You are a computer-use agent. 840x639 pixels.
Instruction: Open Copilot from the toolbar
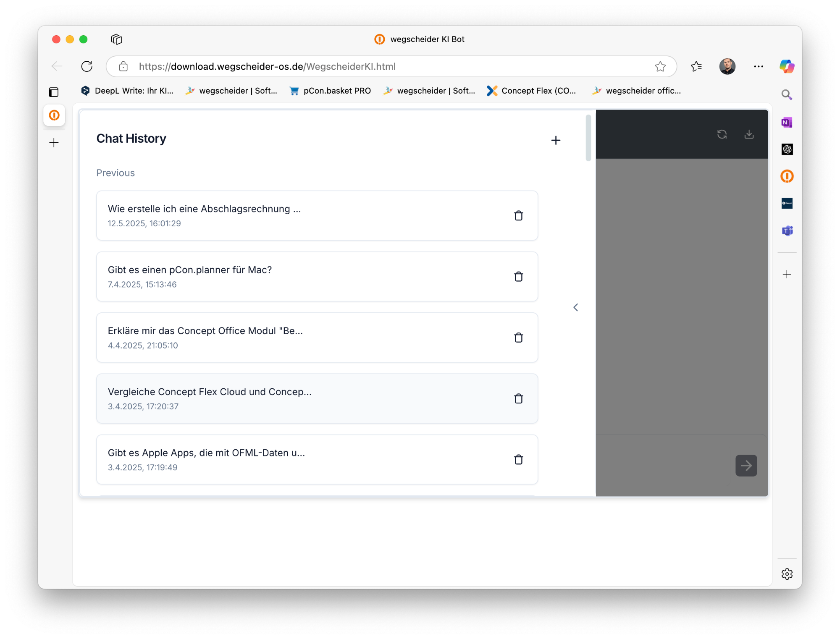point(787,66)
